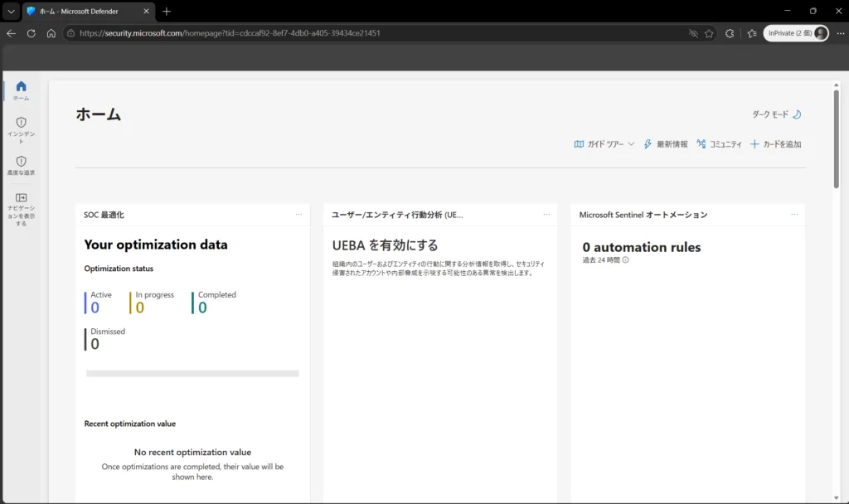Image resolution: width=849 pixels, height=504 pixels.
Task: Open the ホーム icon in sidebar
Action: pyautogui.click(x=21, y=86)
